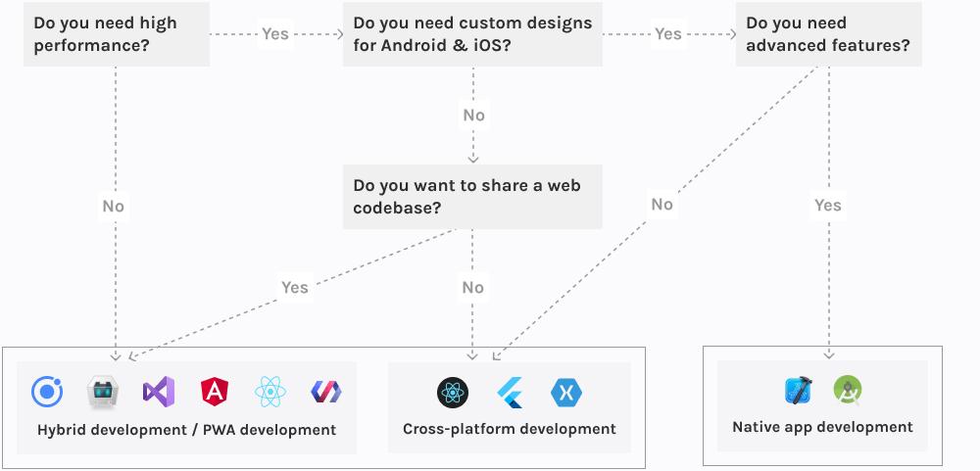Viewport: 980px width, 471px height.
Task: Select the Flutter logo icon
Action: [x=510, y=393]
